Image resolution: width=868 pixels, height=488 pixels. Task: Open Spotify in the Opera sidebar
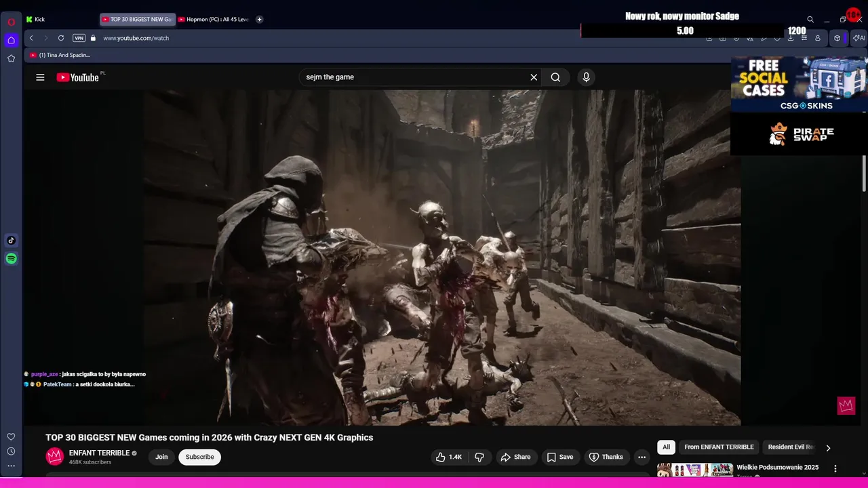pos(11,258)
